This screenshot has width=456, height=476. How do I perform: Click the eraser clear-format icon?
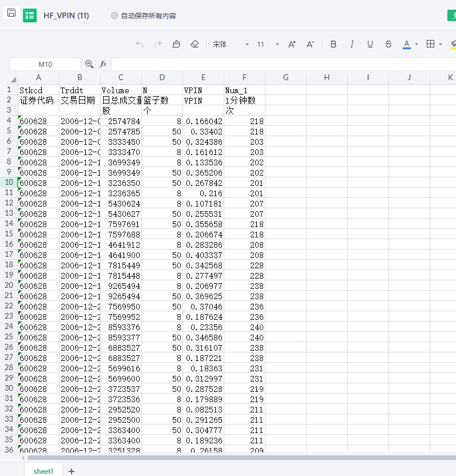tap(194, 44)
